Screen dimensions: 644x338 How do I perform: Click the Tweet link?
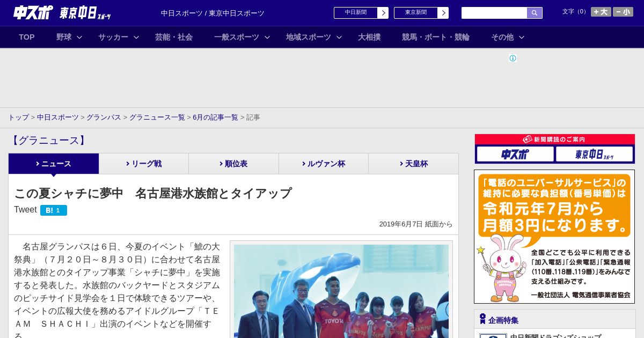coord(25,210)
